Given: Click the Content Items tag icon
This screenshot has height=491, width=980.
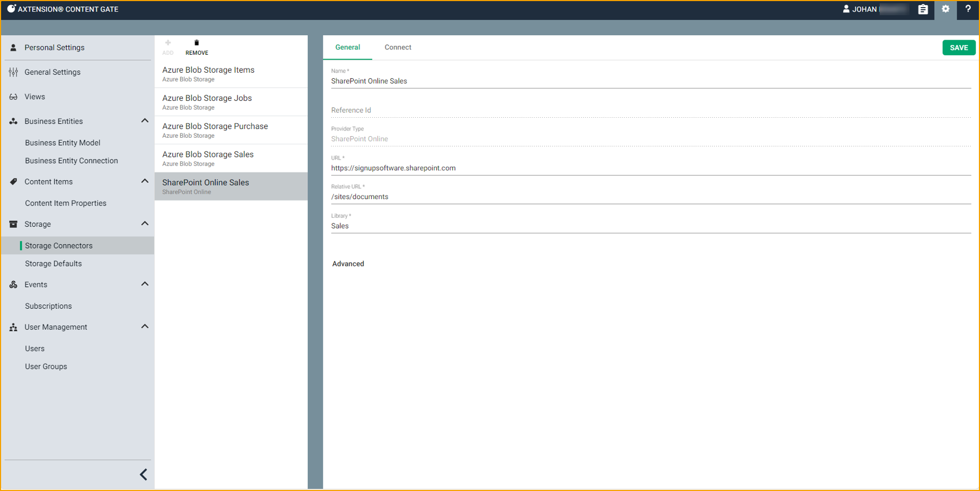Looking at the screenshot, I should click(x=14, y=182).
